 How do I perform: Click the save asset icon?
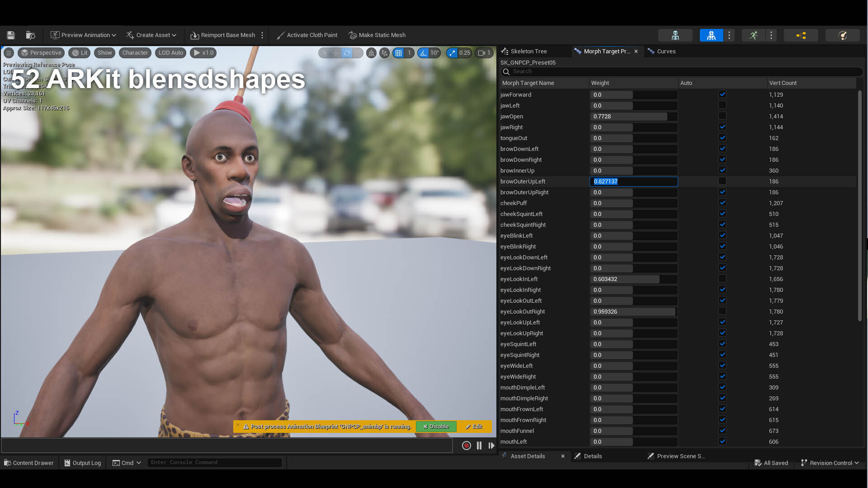point(11,35)
